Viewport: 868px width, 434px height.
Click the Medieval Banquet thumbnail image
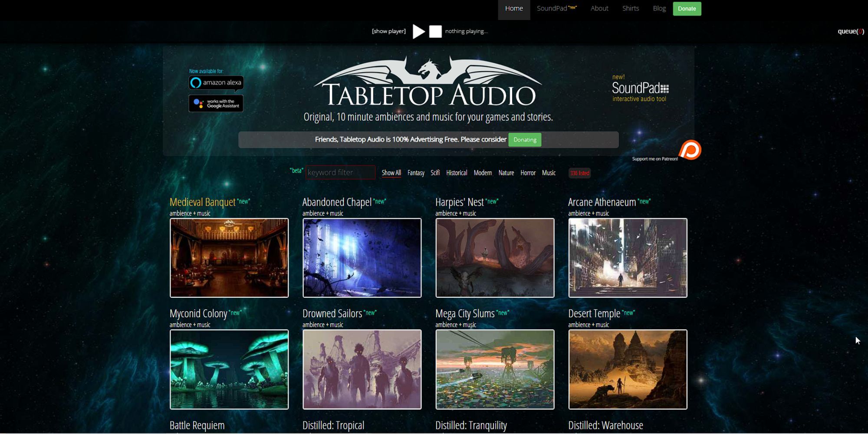229,258
